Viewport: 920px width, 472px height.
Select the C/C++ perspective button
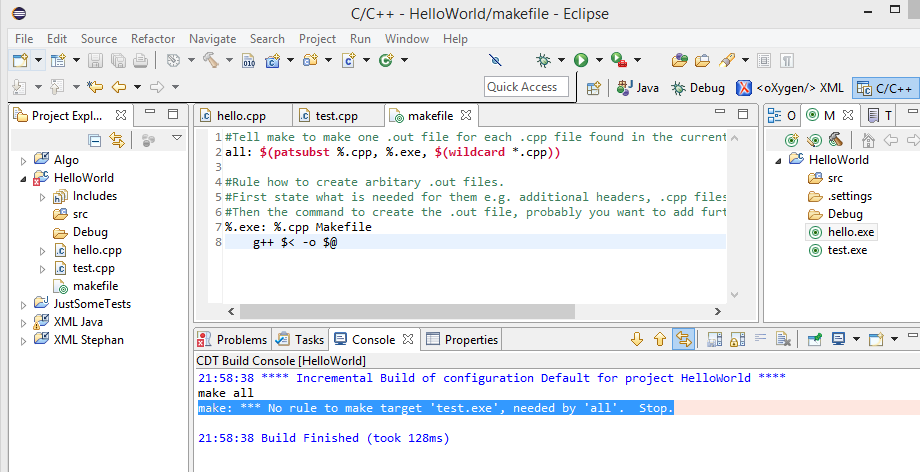point(885,88)
